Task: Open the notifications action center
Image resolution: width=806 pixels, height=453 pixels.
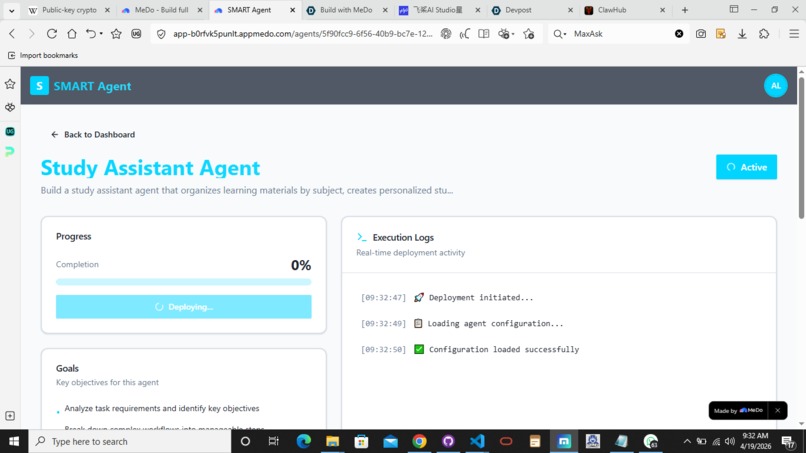Action: pyautogui.click(x=788, y=441)
